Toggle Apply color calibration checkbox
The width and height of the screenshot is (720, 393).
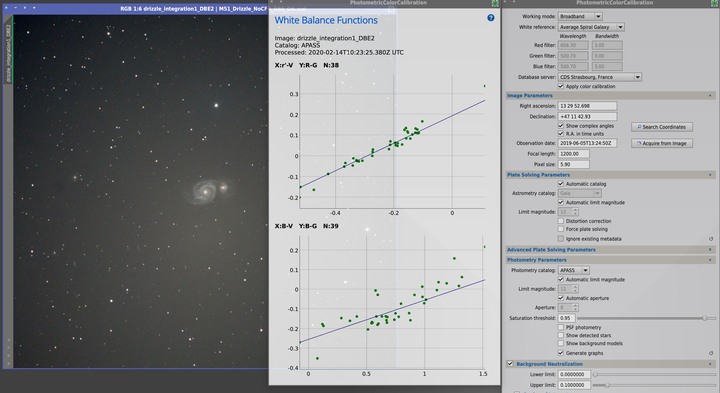coord(561,86)
